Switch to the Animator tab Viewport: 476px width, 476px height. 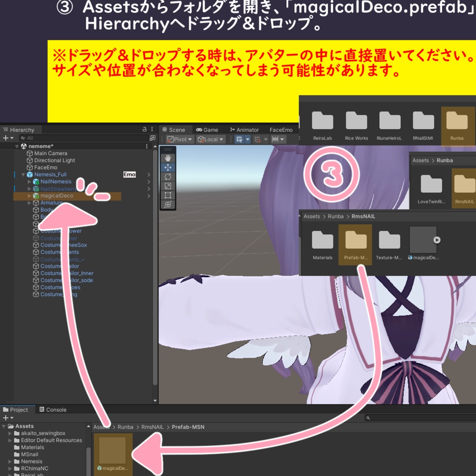pyautogui.click(x=245, y=130)
